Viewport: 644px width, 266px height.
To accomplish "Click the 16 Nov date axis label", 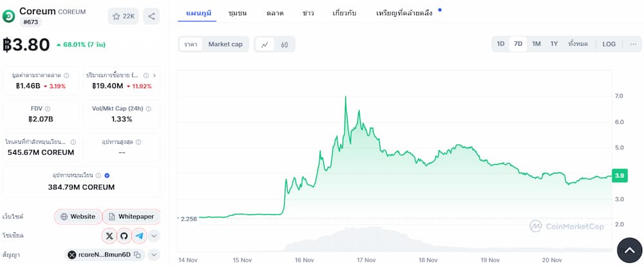I will click(x=304, y=260).
